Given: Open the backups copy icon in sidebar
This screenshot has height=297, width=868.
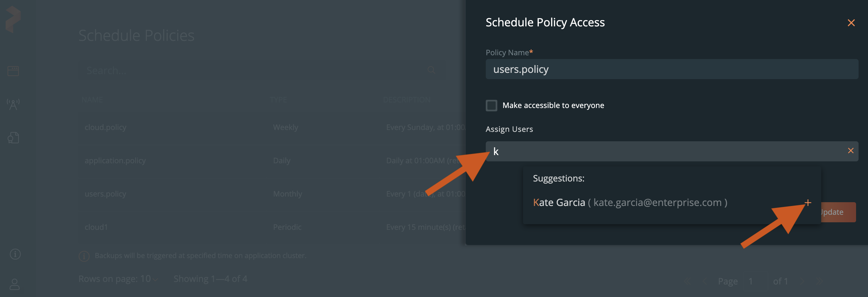Looking at the screenshot, I should point(13,138).
